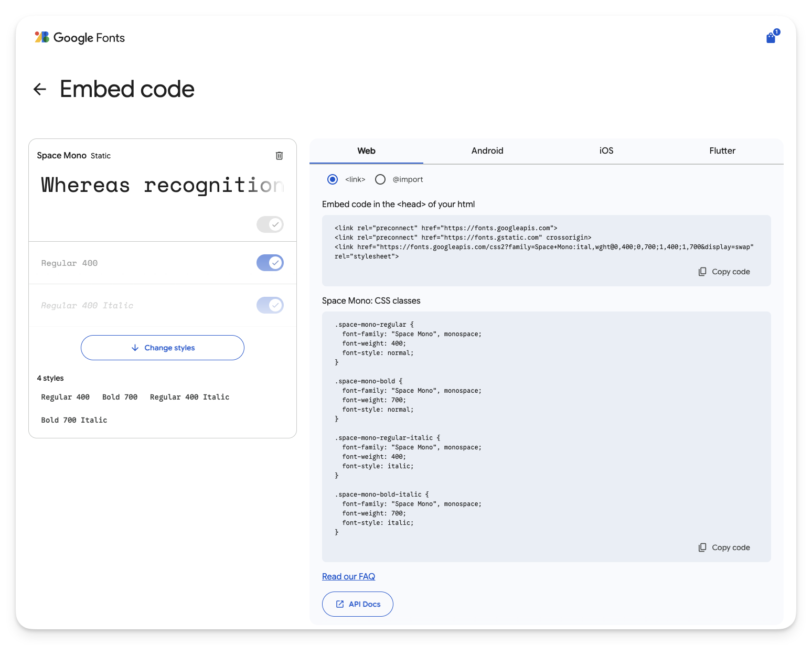812x645 pixels.
Task: Select the <link> radio option
Action: point(333,179)
